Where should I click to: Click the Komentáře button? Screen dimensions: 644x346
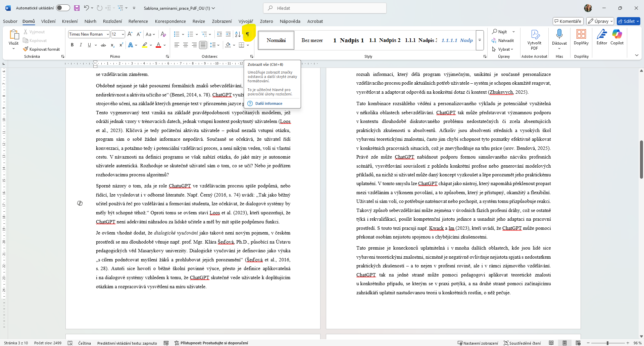pyautogui.click(x=568, y=21)
